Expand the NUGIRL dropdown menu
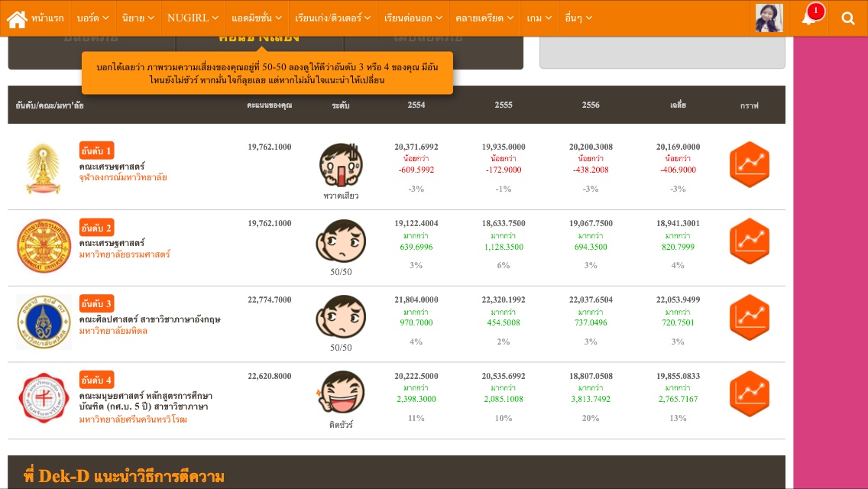 tap(193, 18)
